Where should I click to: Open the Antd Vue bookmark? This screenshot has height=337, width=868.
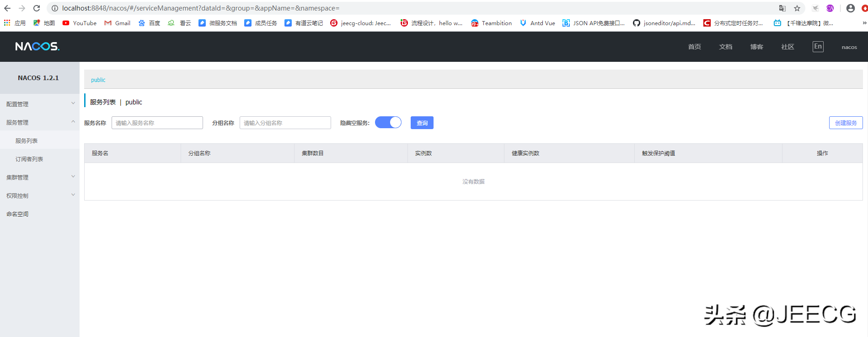537,23
